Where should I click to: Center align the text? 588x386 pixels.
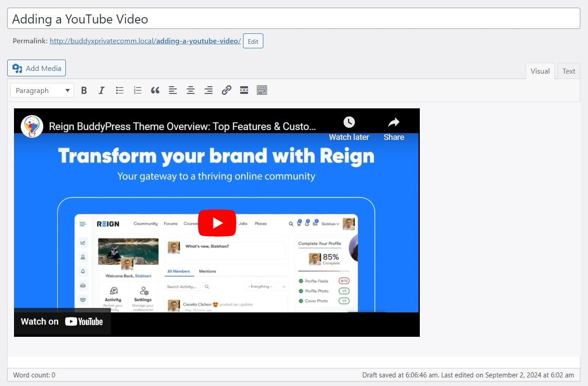click(191, 90)
